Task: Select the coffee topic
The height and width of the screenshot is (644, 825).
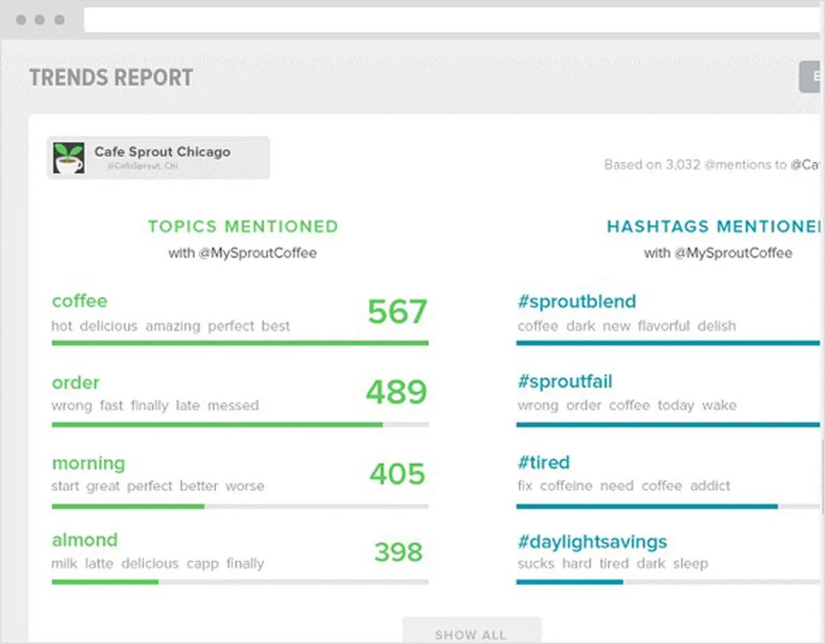Action: point(80,301)
